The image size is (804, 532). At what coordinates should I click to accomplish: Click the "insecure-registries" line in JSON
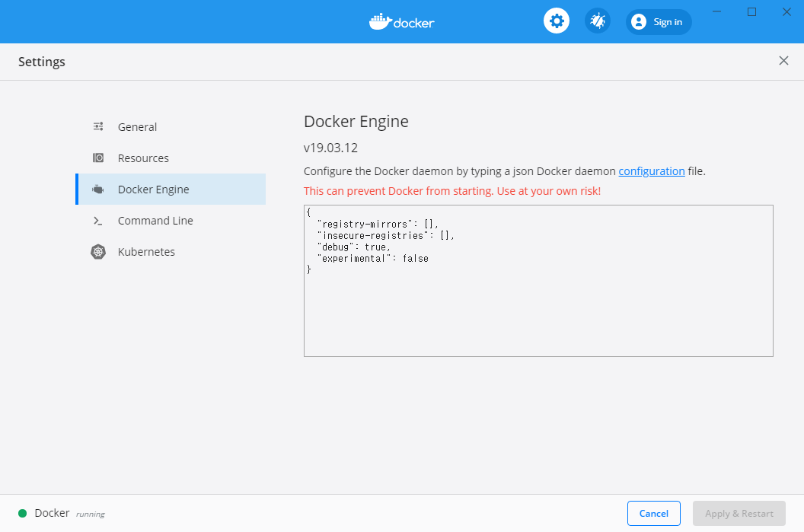point(385,235)
